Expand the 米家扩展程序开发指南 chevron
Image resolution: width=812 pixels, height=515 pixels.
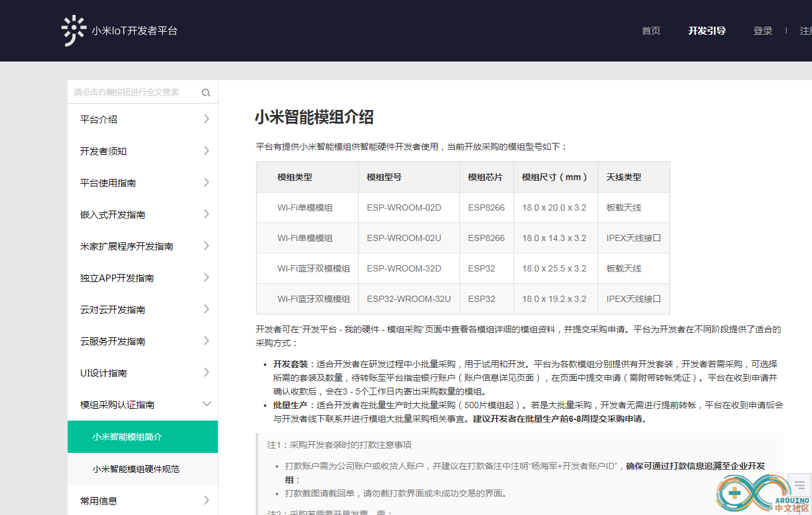[206, 246]
